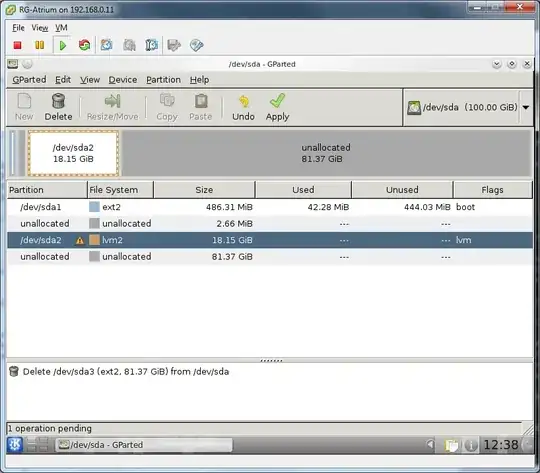Click the pending Delete /dev/sda3 operation
The height and width of the screenshot is (473, 540).
tap(126, 372)
